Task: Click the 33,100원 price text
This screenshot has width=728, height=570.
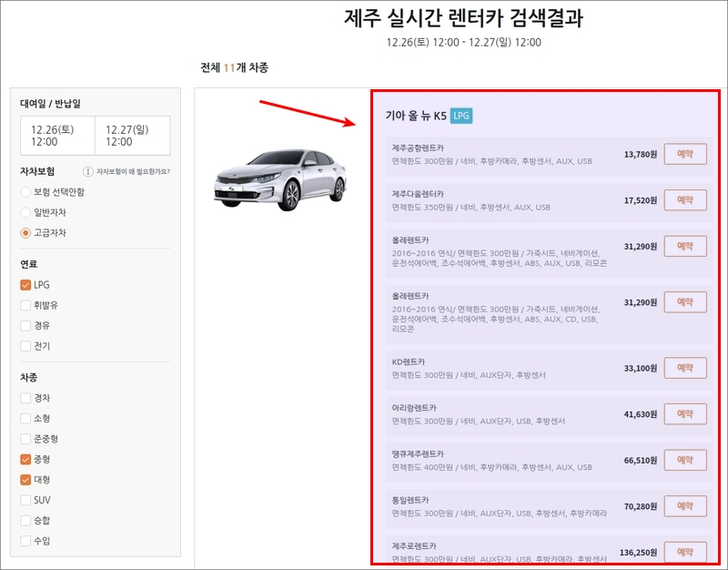Action: point(641,369)
